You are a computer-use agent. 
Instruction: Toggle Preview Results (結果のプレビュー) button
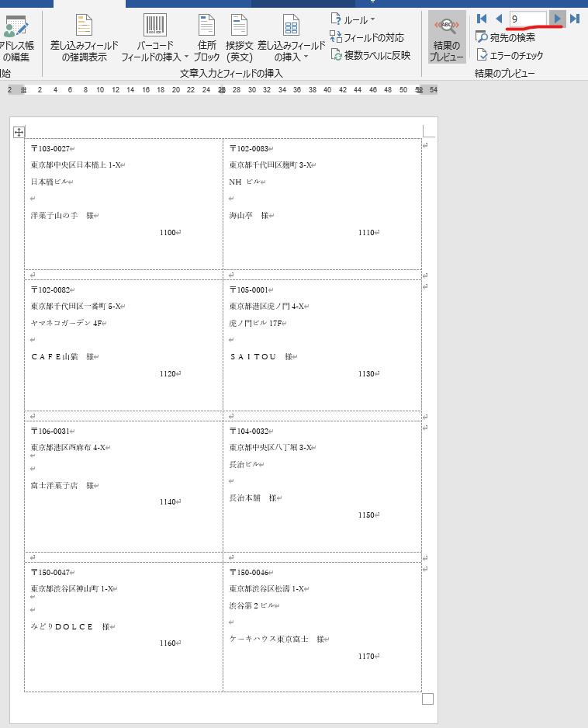447,37
